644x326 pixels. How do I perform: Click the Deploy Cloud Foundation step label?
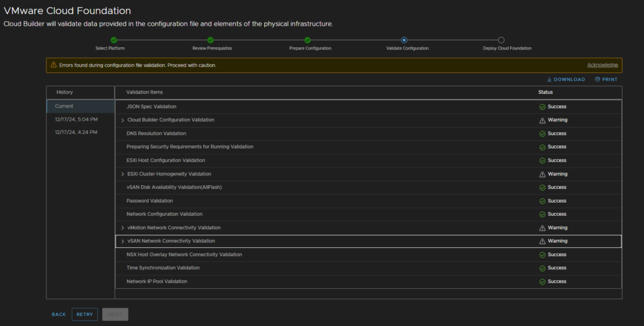(507, 48)
